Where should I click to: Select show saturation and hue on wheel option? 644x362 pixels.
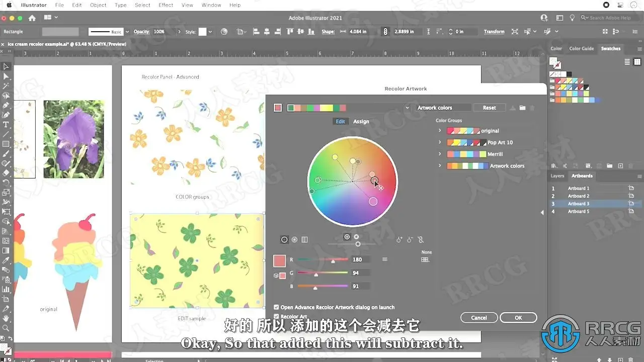coord(356,236)
